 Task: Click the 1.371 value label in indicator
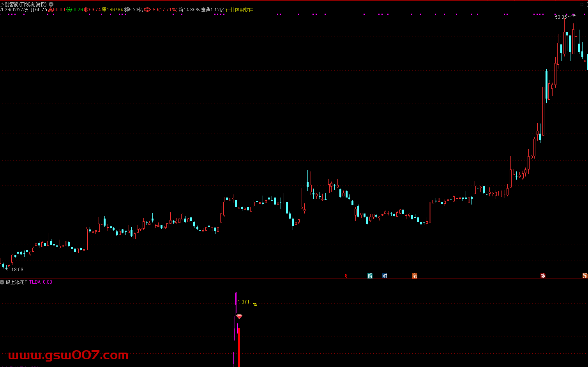pyautogui.click(x=244, y=302)
